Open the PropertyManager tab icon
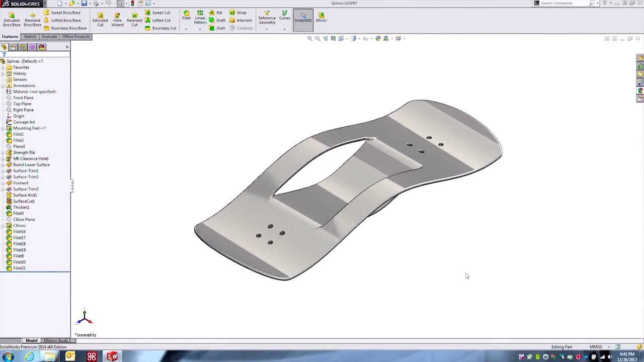 [13, 47]
